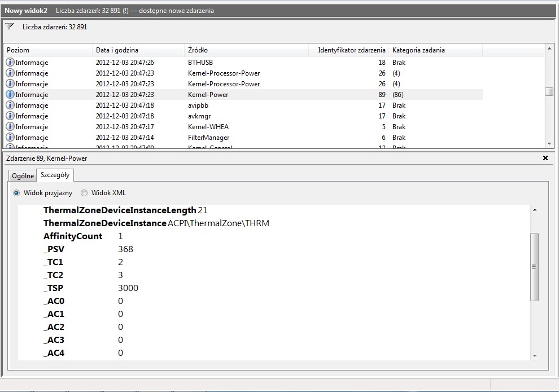Select the Kernel-Power source cell
559x392 pixels.
pos(208,95)
